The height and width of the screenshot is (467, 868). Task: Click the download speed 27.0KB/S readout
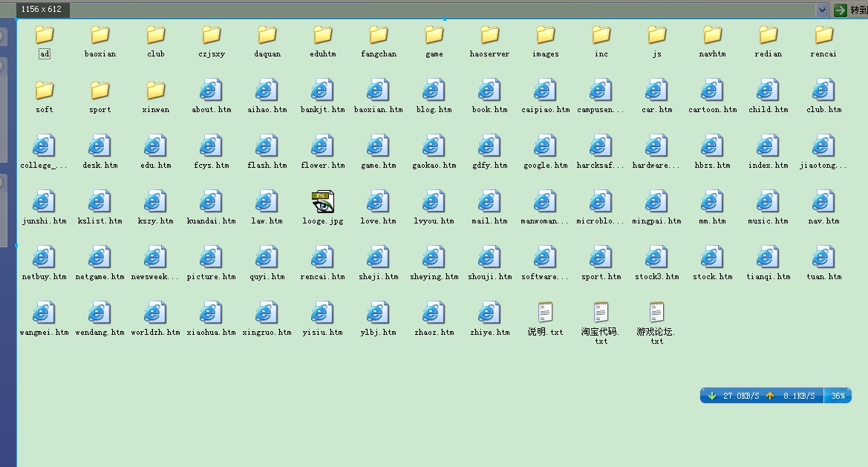[x=740, y=396]
